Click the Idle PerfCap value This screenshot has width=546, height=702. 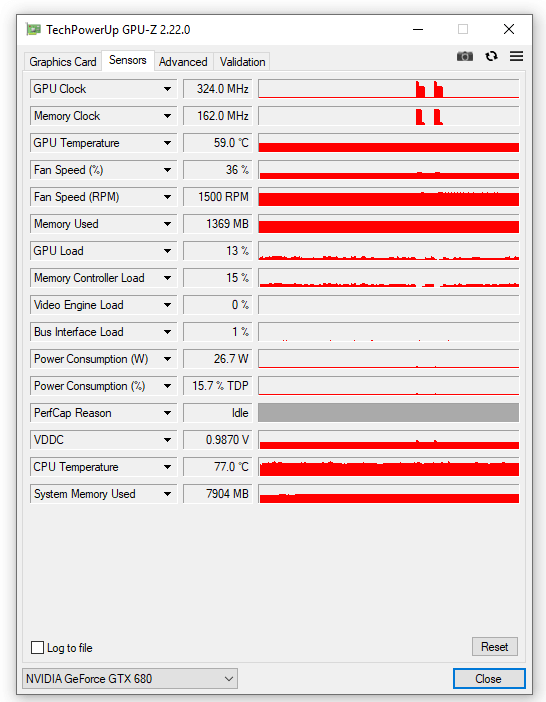[218, 413]
